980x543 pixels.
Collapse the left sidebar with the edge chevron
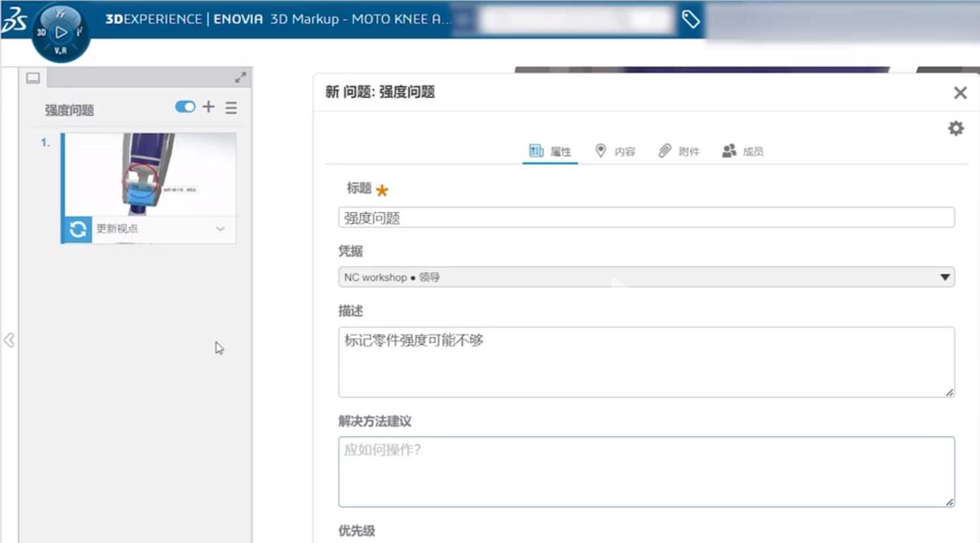tap(9, 341)
